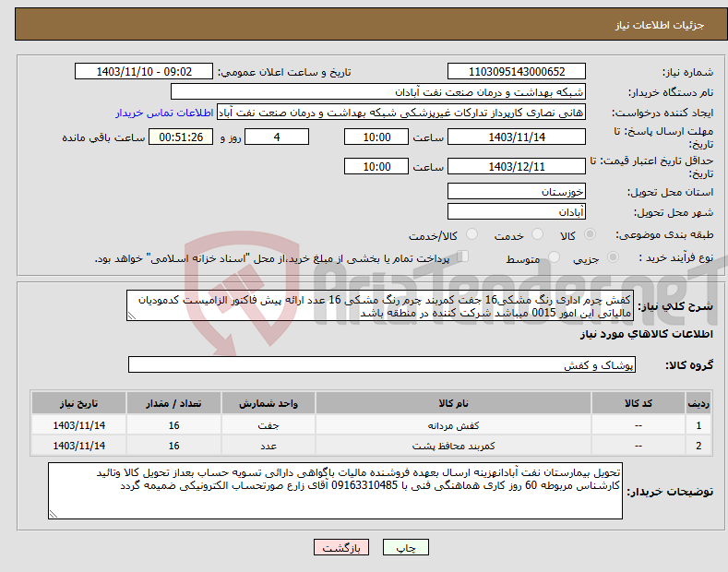
Task: Click the price validity 10:00 hour field
Action: (x=376, y=166)
